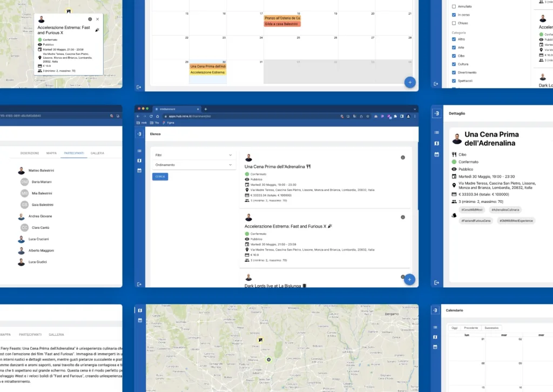
Task: Click Oggi in Calendario window
Action: point(455,328)
